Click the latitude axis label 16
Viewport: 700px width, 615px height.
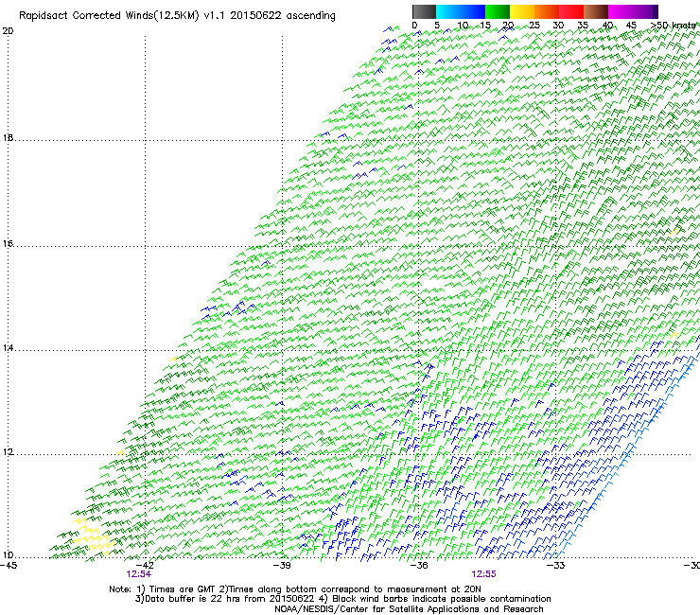(x=8, y=243)
